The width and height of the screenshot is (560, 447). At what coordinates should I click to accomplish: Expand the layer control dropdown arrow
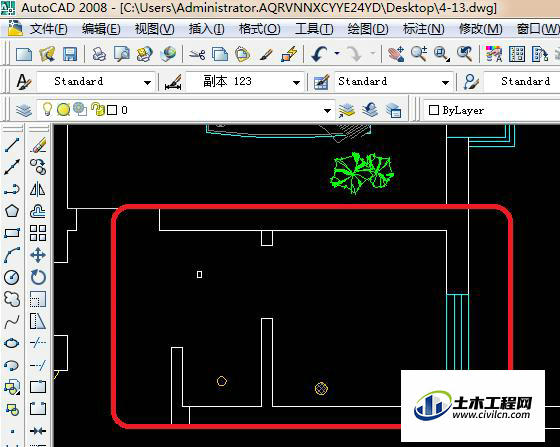coord(327,111)
